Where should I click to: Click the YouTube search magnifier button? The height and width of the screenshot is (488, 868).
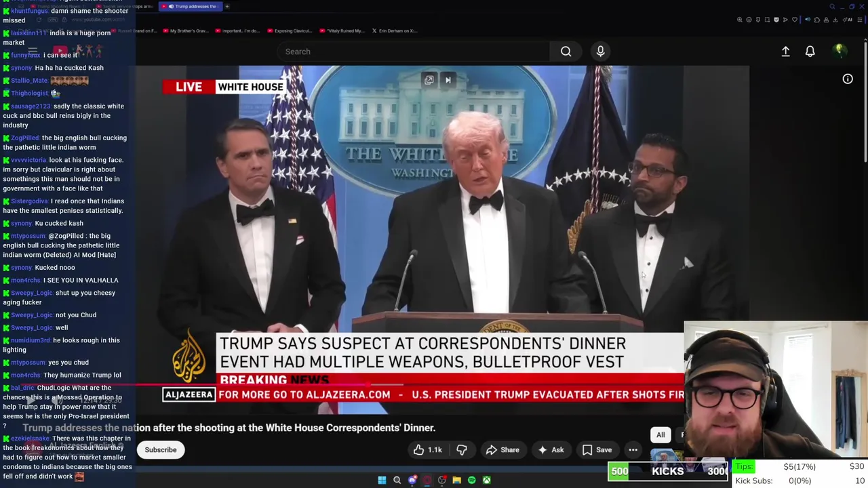[x=566, y=52]
